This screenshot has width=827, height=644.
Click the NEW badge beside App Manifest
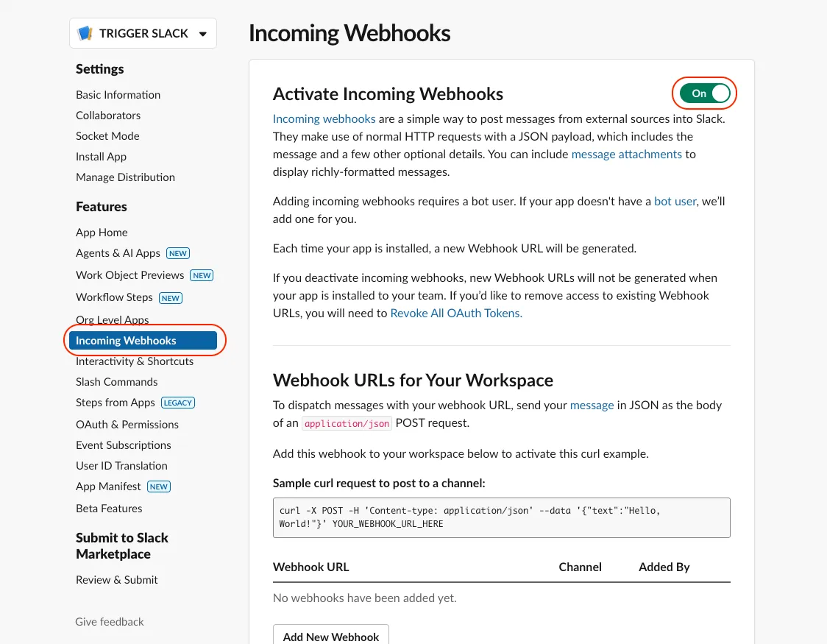coord(159,486)
